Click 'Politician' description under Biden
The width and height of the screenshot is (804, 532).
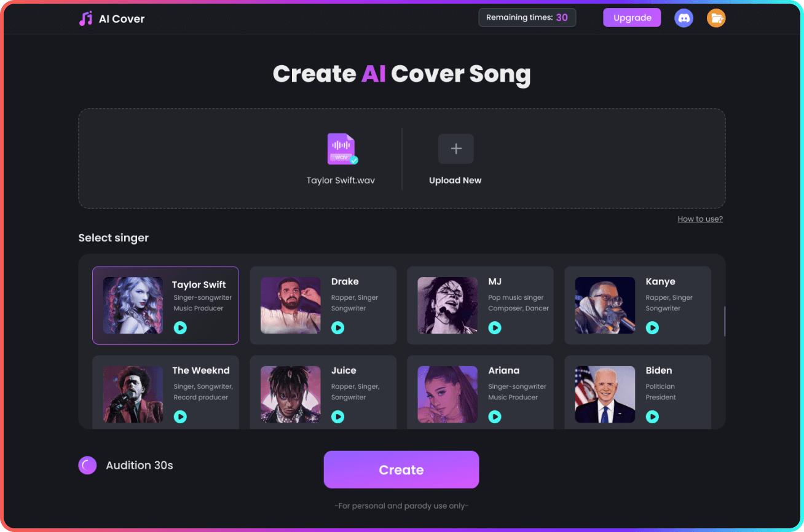tap(660, 386)
